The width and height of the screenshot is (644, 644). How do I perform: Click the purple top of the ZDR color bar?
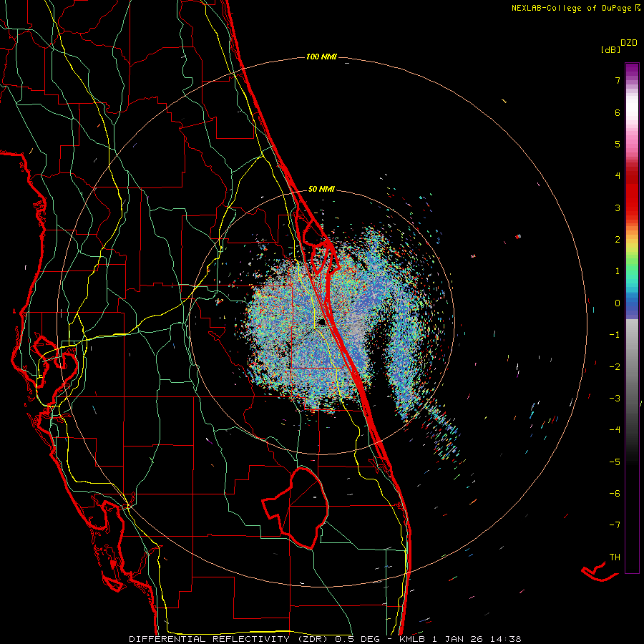click(632, 70)
